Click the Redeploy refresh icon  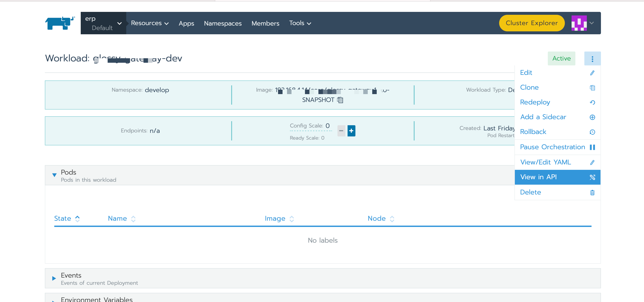pyautogui.click(x=592, y=102)
